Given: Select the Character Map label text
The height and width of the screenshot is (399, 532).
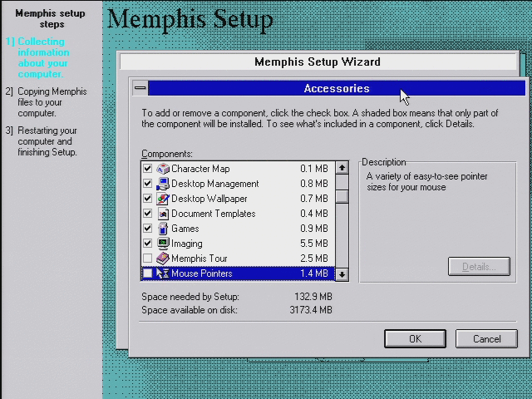Looking at the screenshot, I should coord(200,169).
